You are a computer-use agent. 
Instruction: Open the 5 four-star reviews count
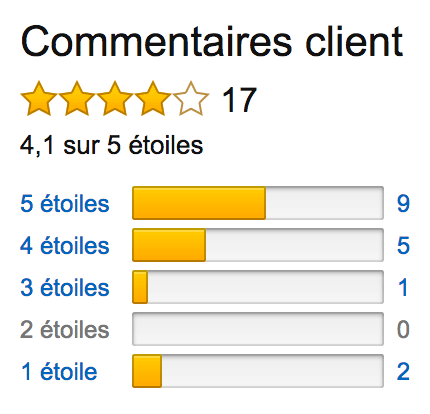(403, 245)
